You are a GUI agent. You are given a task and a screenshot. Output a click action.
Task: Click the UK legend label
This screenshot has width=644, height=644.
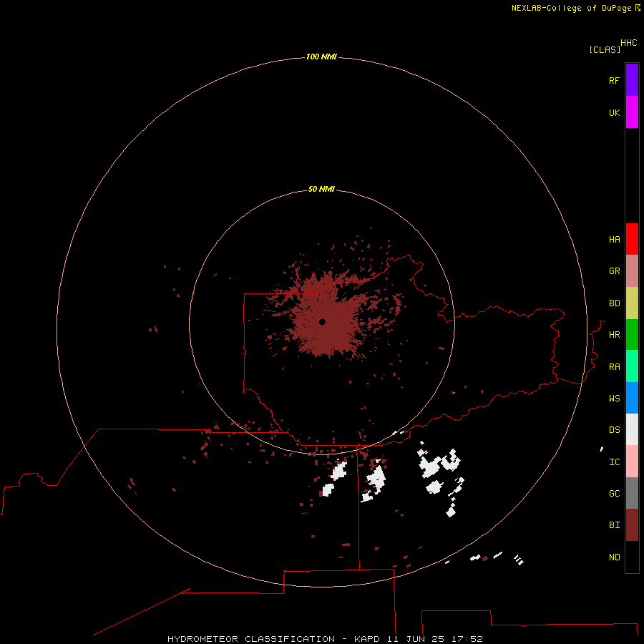click(x=614, y=112)
